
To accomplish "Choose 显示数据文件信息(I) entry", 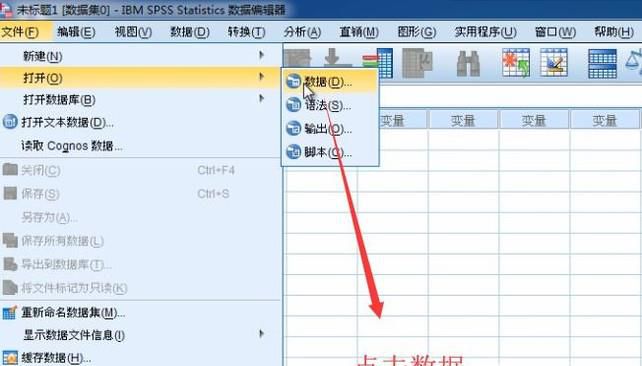I will point(141,335).
